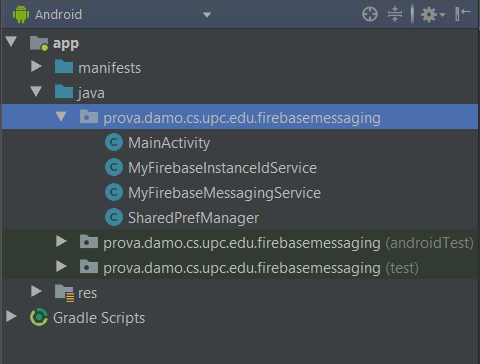Select SharedPrefManager in the tree
Image resolution: width=480 pixels, height=364 pixels.
click(x=193, y=218)
